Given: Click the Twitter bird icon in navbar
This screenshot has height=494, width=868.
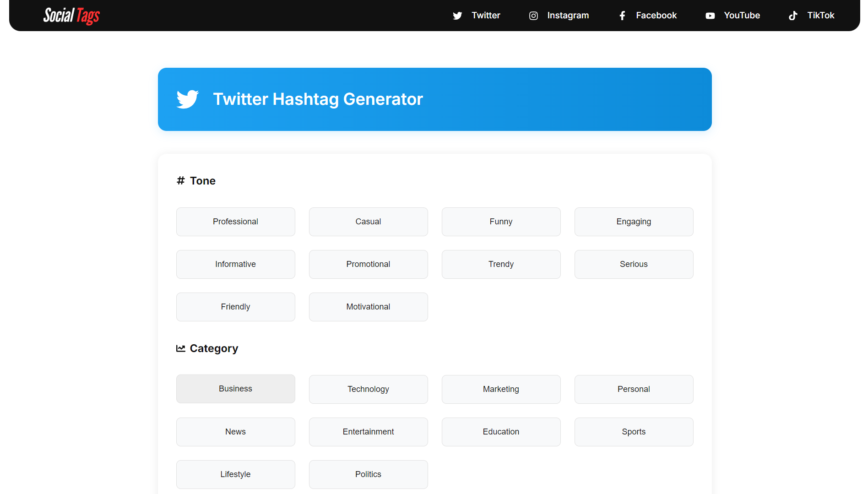Looking at the screenshot, I should pos(457,16).
